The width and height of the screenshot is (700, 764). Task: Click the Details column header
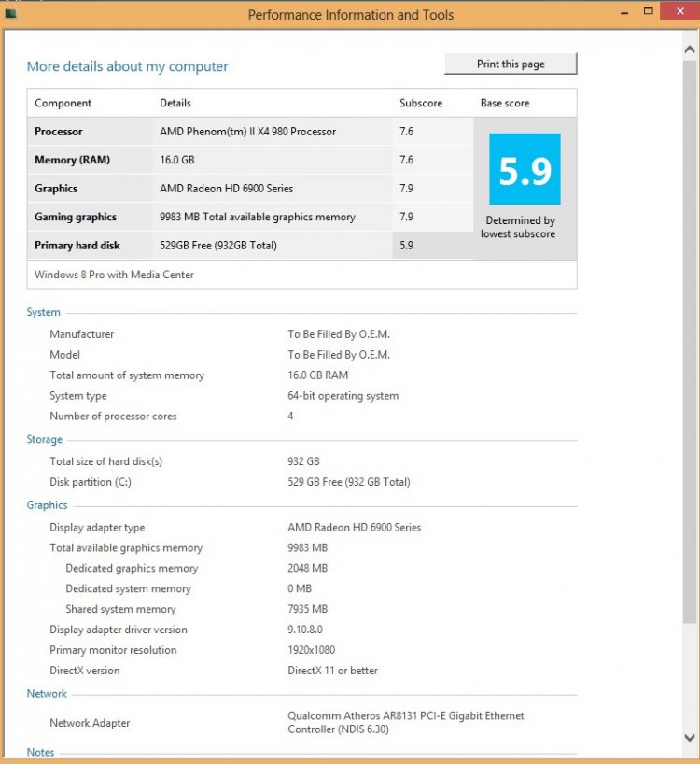click(x=175, y=104)
